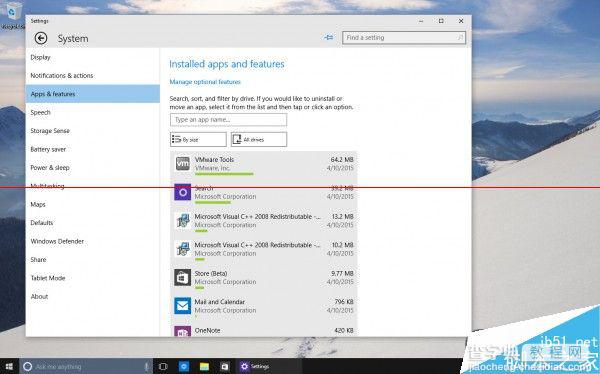Focus the Find a setting search box
600x374 pixels.
click(404, 38)
